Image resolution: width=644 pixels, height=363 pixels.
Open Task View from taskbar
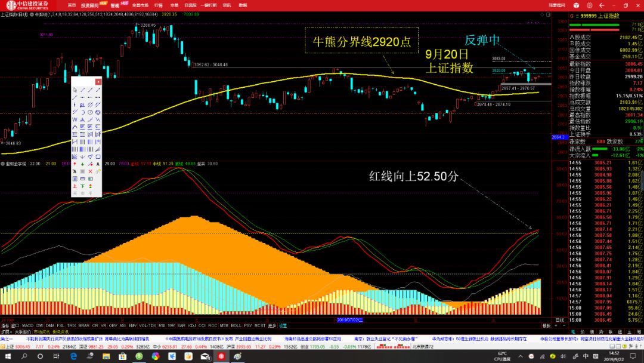[56, 356]
